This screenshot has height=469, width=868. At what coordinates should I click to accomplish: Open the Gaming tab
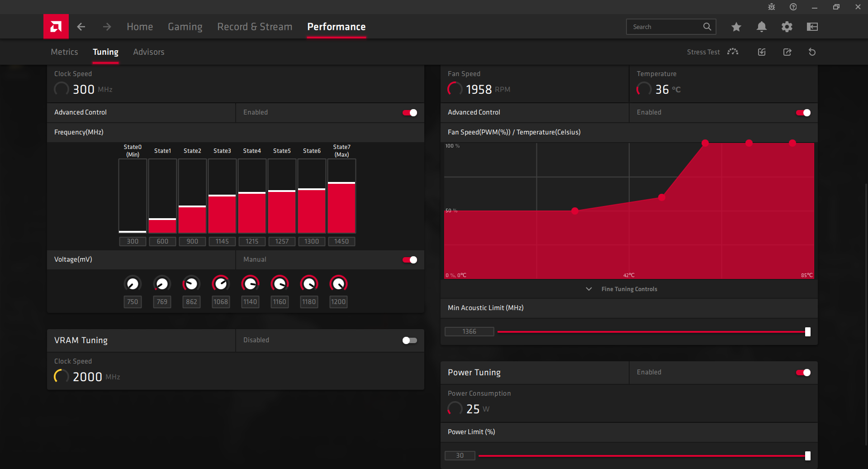(x=185, y=27)
